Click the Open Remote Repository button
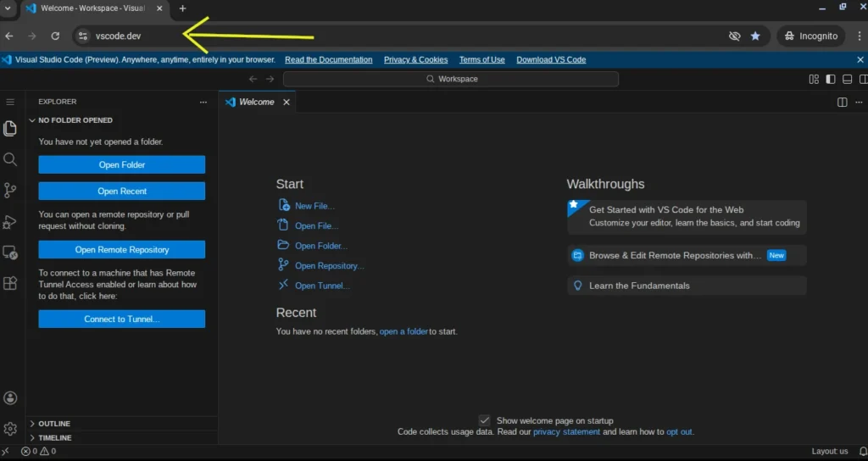Screen dimensions: 868x461 point(122,250)
